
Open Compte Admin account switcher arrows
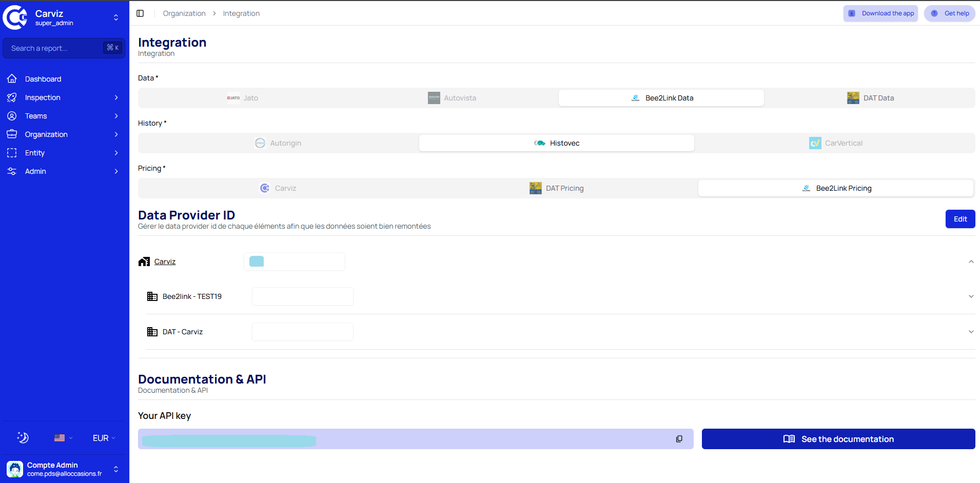(116, 469)
